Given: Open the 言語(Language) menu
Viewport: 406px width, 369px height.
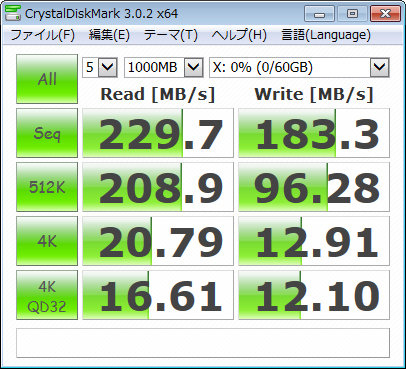Looking at the screenshot, I should (x=326, y=35).
